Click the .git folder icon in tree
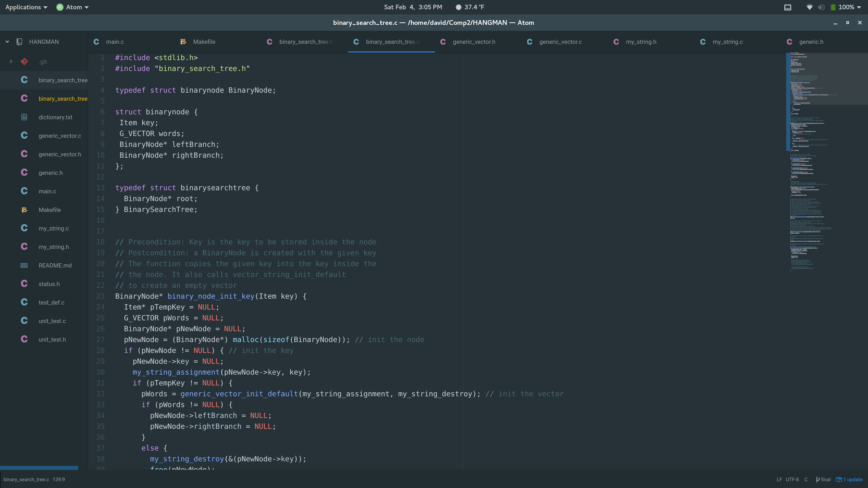Viewport: 868px width, 488px height. coord(24,61)
